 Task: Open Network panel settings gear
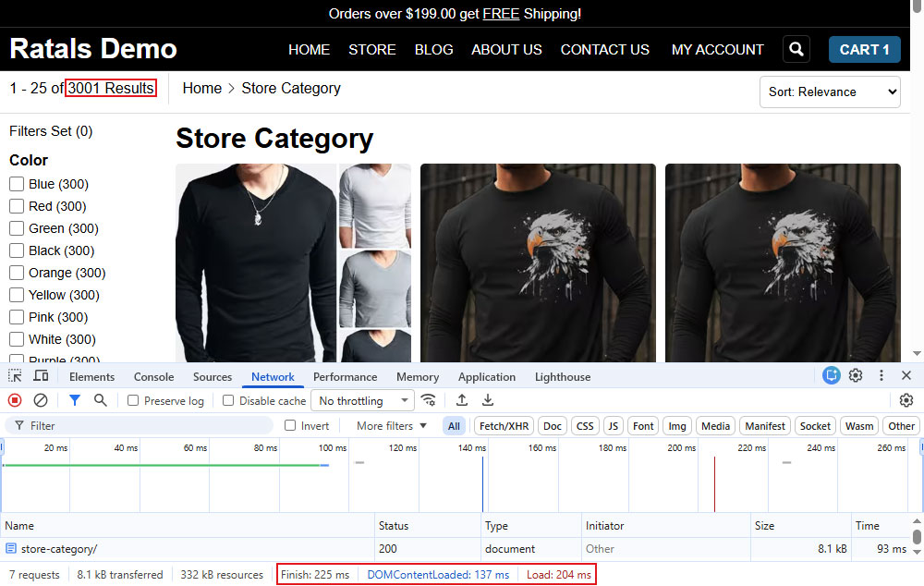click(906, 400)
